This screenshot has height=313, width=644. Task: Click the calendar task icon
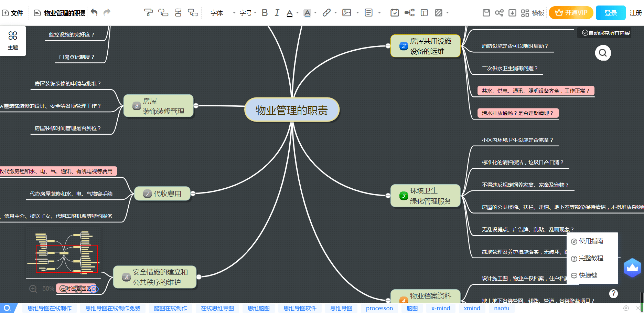coord(395,13)
